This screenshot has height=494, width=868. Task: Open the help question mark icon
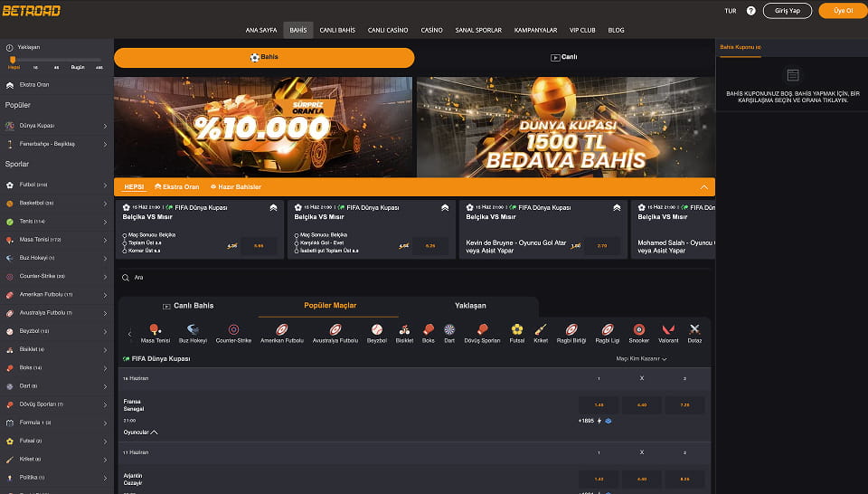[750, 11]
